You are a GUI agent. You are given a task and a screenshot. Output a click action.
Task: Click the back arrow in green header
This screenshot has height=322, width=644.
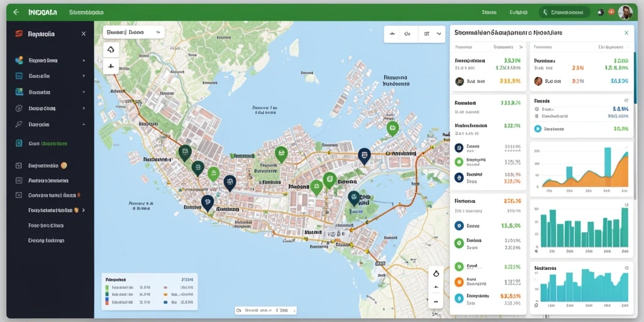pyautogui.click(x=16, y=13)
